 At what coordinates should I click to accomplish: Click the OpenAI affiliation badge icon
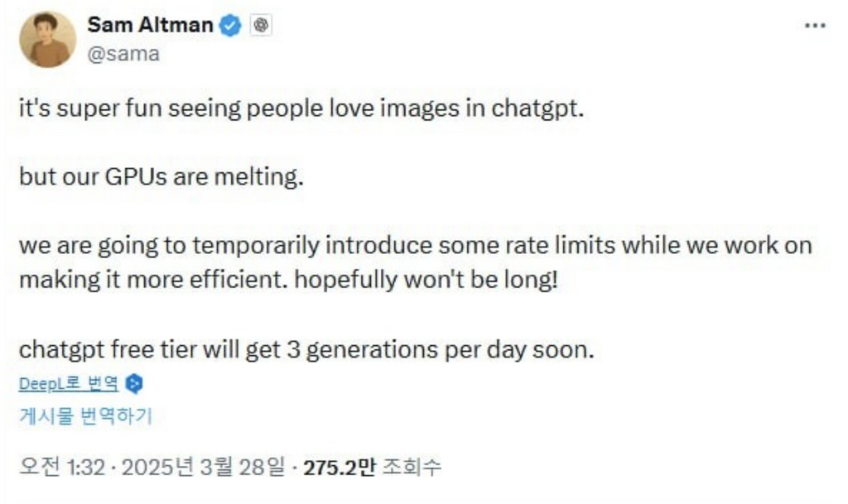(x=261, y=26)
